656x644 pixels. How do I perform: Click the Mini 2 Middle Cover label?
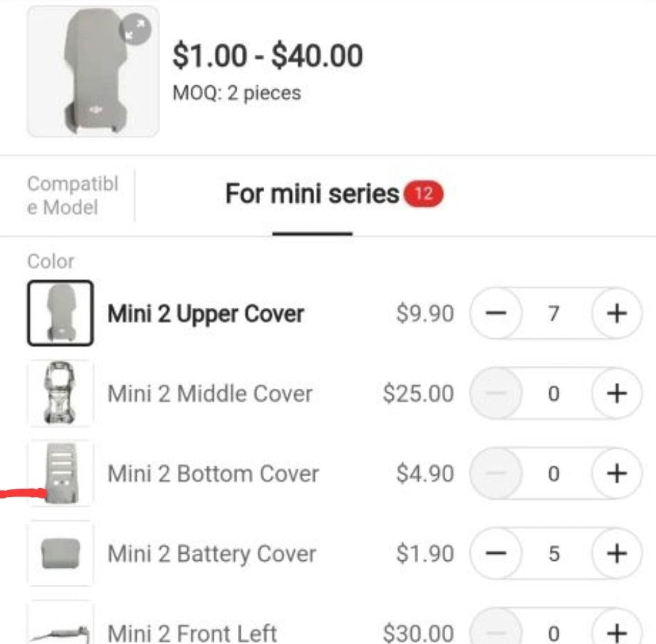click(210, 394)
